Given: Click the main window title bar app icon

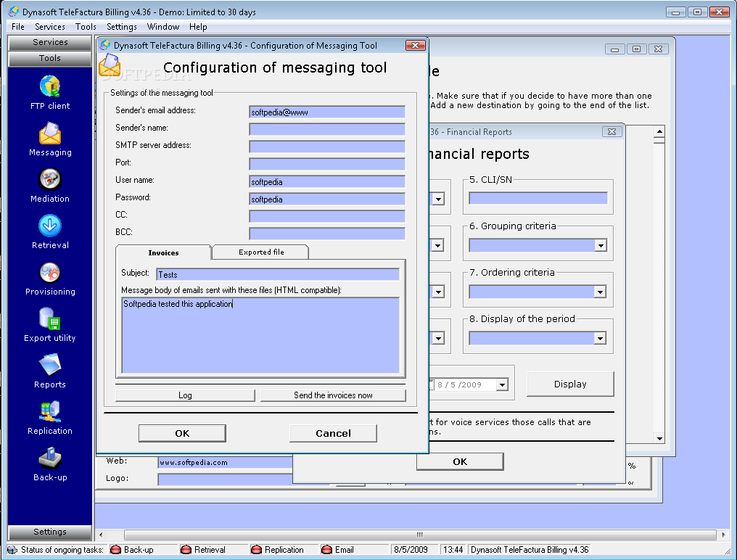Looking at the screenshot, I should pyautogui.click(x=14, y=12).
